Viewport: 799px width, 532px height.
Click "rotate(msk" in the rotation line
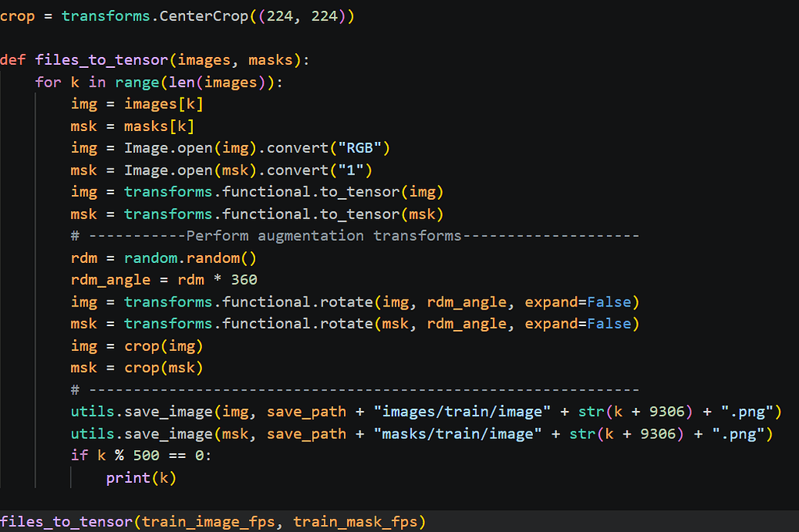364,324
